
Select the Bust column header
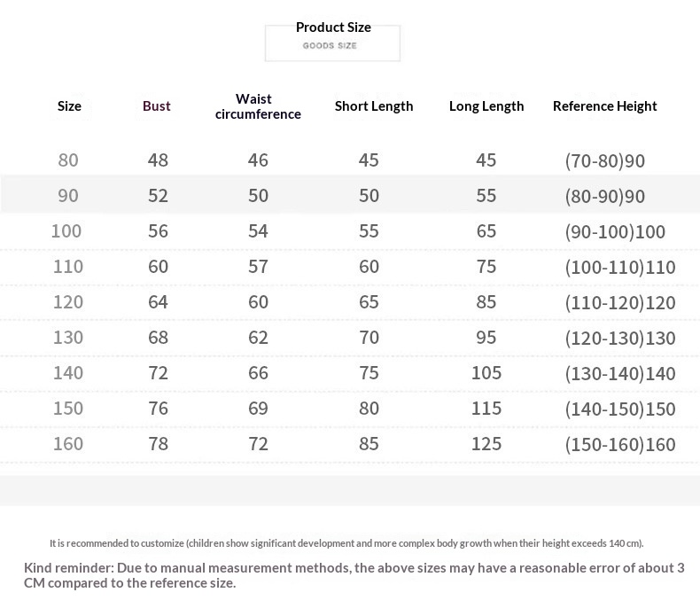(157, 106)
